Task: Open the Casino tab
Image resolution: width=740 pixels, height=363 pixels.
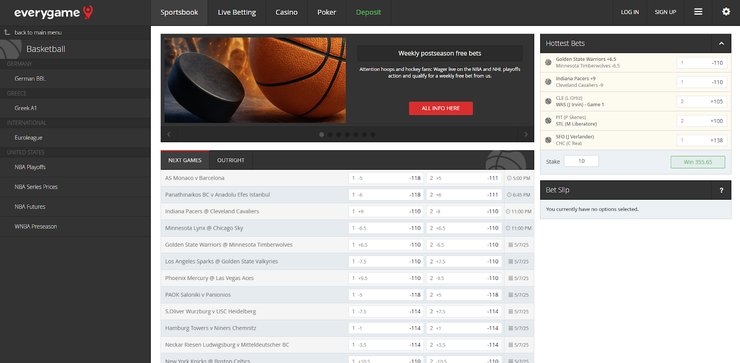Action: pos(286,12)
